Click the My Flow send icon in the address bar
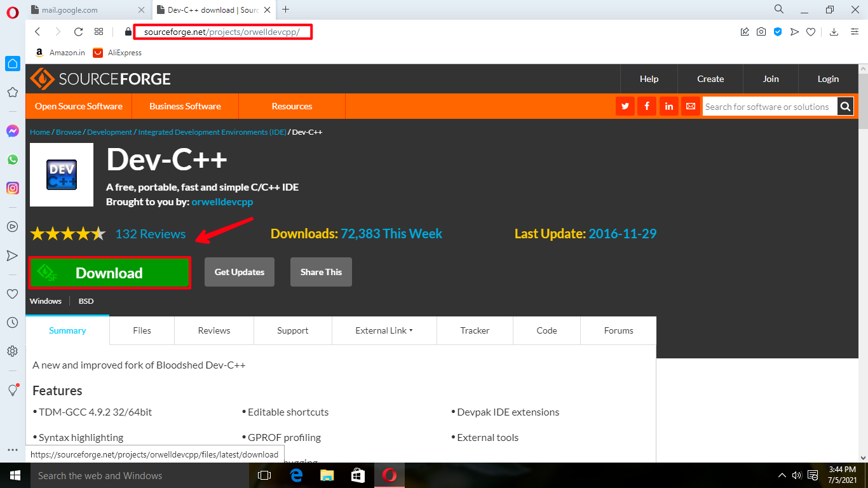 pyautogui.click(x=794, y=32)
